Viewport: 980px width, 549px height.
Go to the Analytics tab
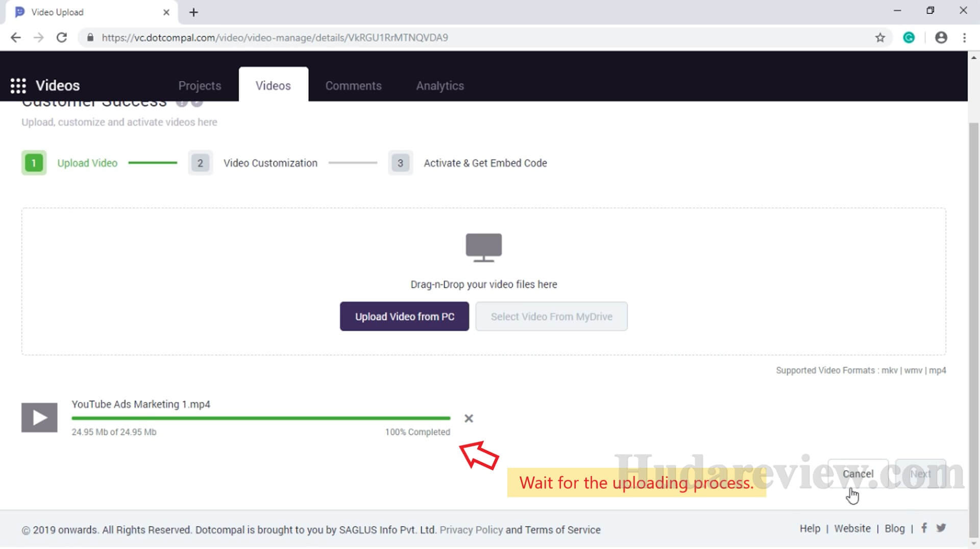(440, 85)
